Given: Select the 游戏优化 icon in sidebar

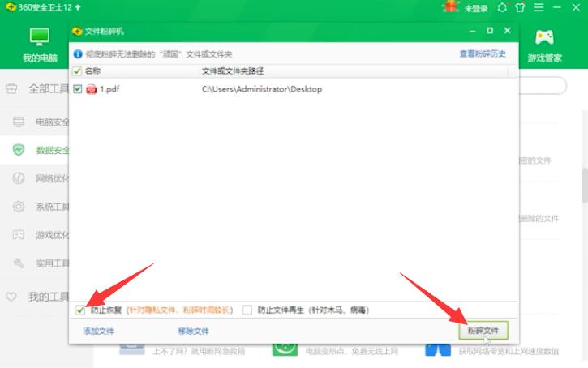Looking at the screenshot, I should point(19,234).
